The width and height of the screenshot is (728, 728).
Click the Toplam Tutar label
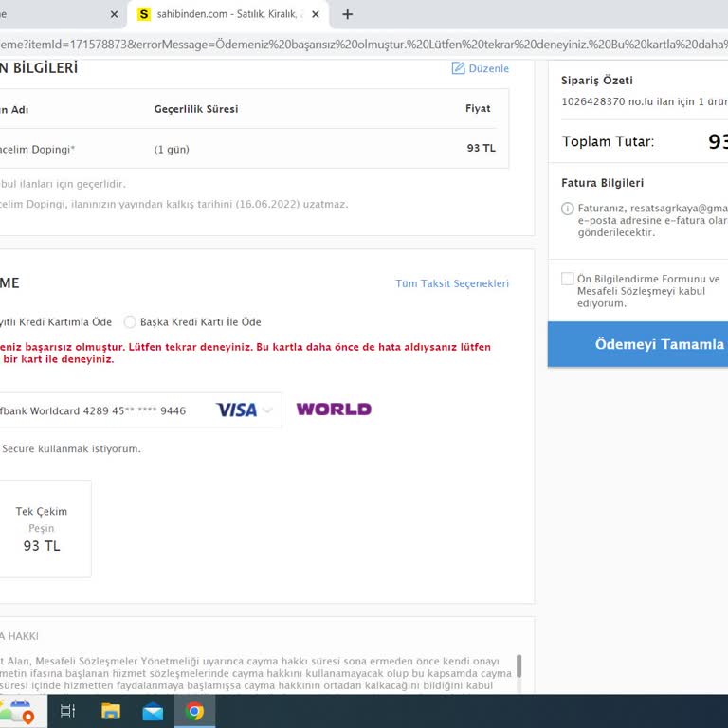click(608, 141)
